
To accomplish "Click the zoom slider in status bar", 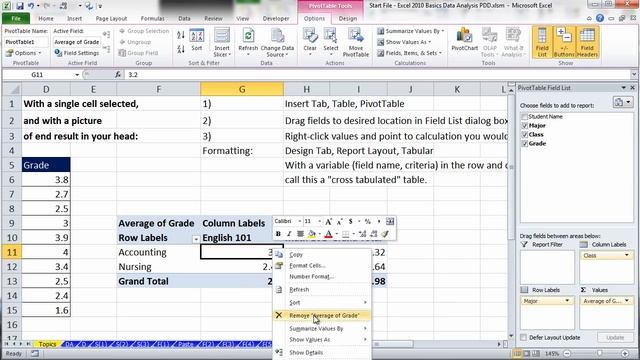I will point(599,353).
